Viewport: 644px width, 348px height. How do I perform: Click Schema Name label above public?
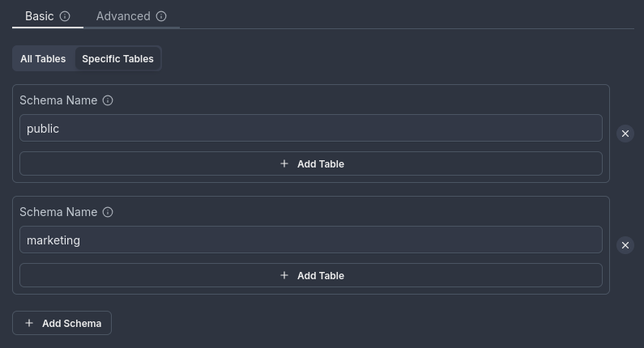pyautogui.click(x=58, y=101)
